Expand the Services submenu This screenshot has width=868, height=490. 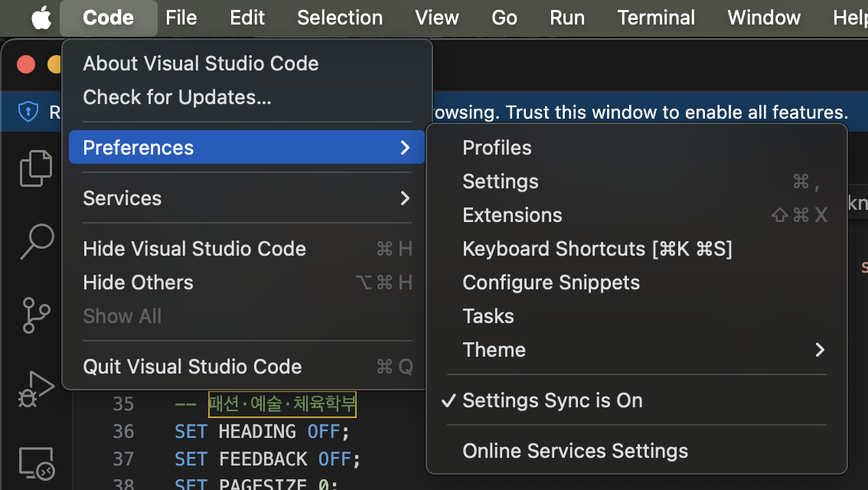pyautogui.click(x=247, y=198)
